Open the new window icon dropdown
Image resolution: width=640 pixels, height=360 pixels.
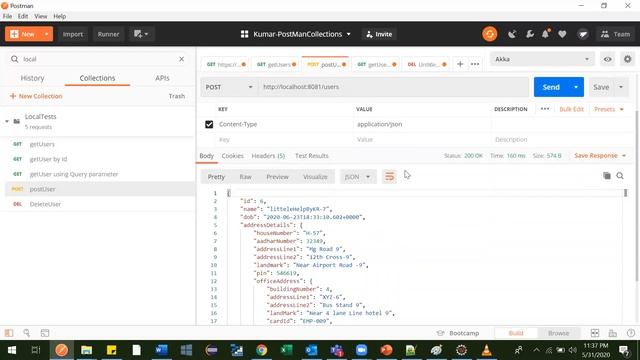(141, 34)
